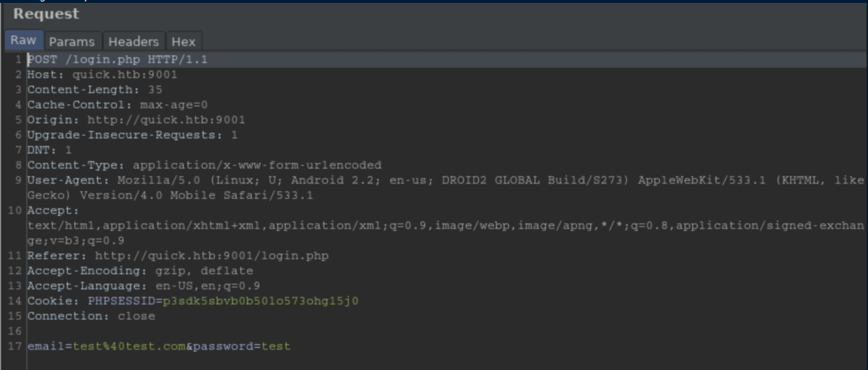Click the Content-Length header value 35
This screenshot has width=868, height=370.
(155, 90)
